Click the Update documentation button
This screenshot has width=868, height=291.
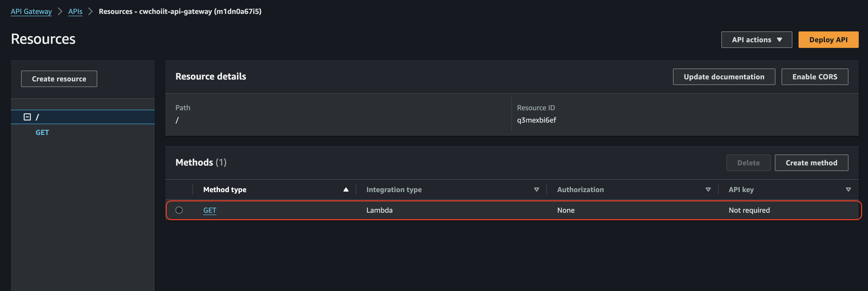click(x=724, y=77)
